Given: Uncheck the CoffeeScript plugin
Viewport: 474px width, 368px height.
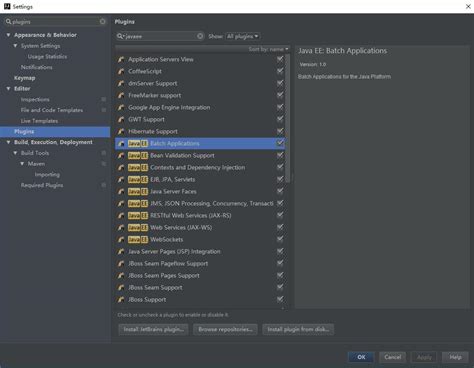Looking at the screenshot, I should click(280, 71).
